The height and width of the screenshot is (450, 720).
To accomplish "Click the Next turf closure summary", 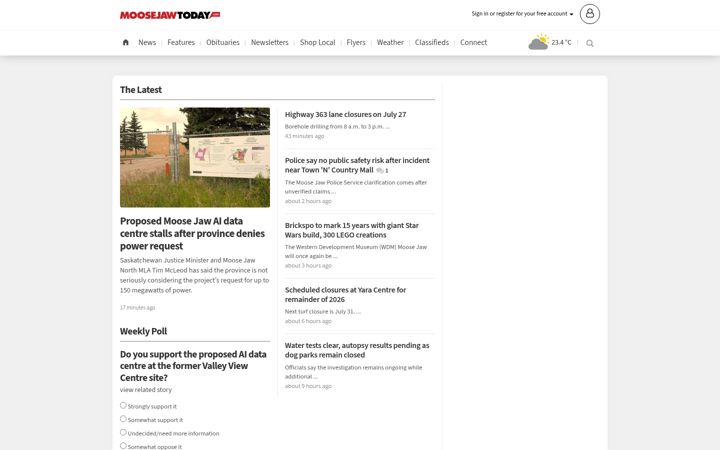I will tap(322, 311).
